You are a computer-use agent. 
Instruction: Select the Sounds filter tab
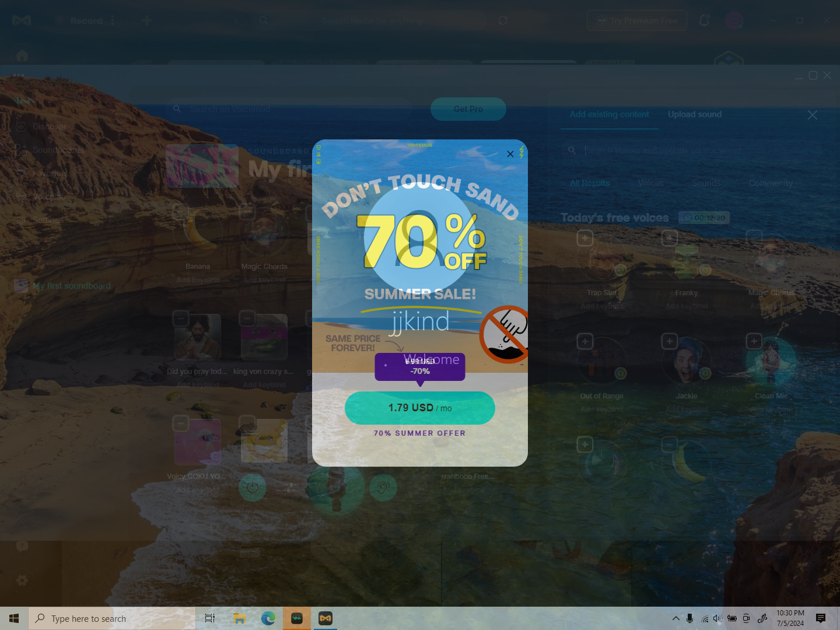(x=706, y=183)
